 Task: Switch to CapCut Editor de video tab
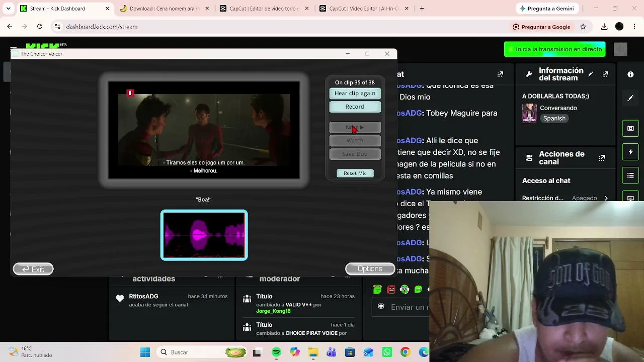264,9
